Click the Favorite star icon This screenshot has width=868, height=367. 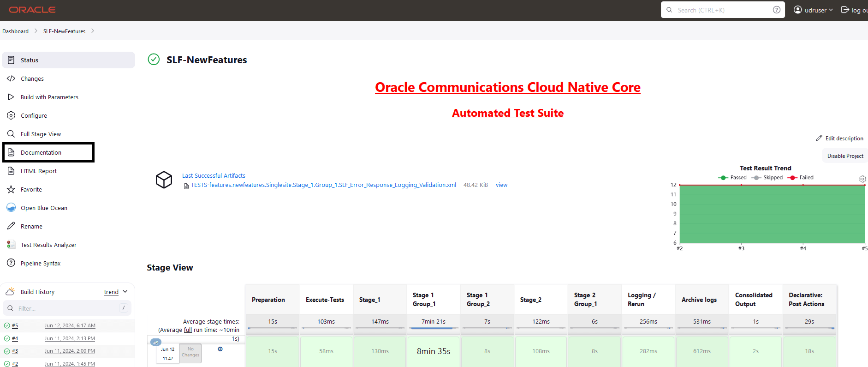pyautogui.click(x=11, y=189)
